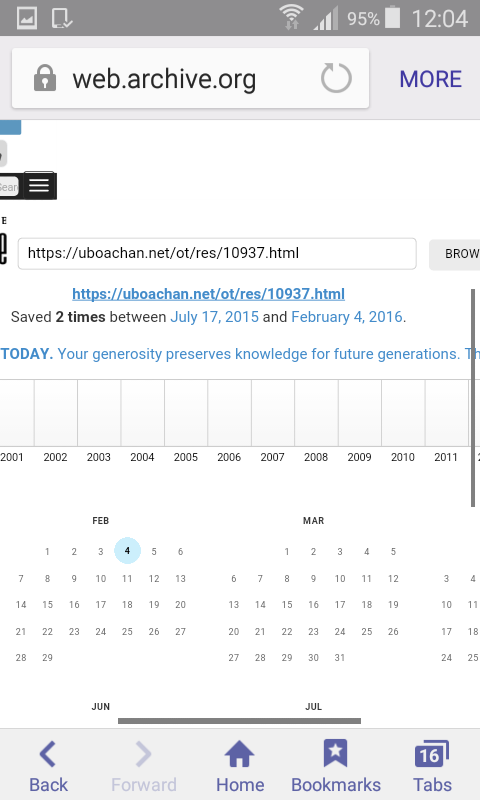Open the hamburger menu icon
The width and height of the screenshot is (480, 800).
39,186
